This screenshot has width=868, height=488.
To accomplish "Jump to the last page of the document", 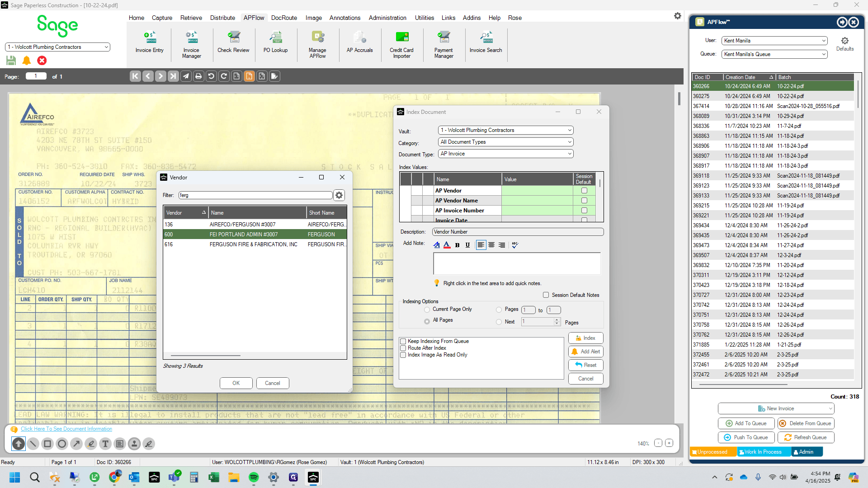I will coord(173,76).
